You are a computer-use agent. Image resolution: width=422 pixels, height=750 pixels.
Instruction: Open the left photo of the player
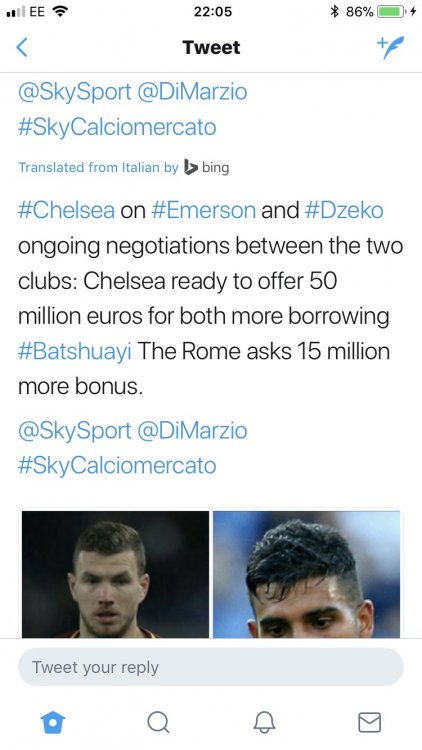[x=115, y=574]
